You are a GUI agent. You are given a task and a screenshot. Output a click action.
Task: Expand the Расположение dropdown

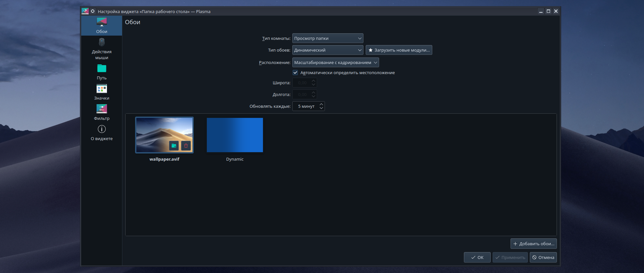(335, 62)
